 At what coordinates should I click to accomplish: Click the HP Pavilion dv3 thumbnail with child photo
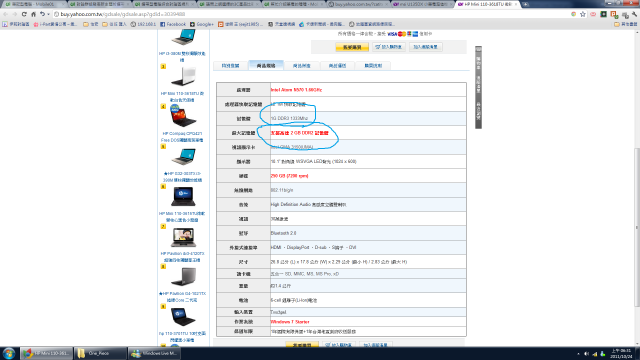click(183, 237)
